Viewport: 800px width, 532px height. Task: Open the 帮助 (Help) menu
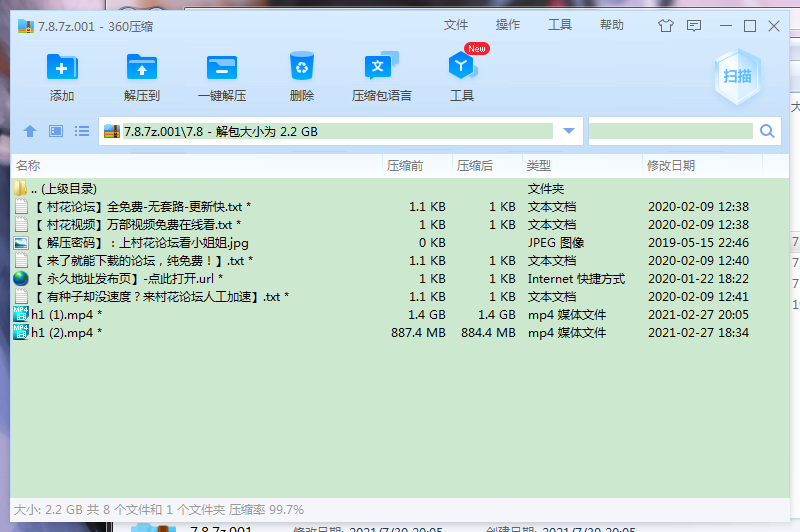click(x=612, y=25)
